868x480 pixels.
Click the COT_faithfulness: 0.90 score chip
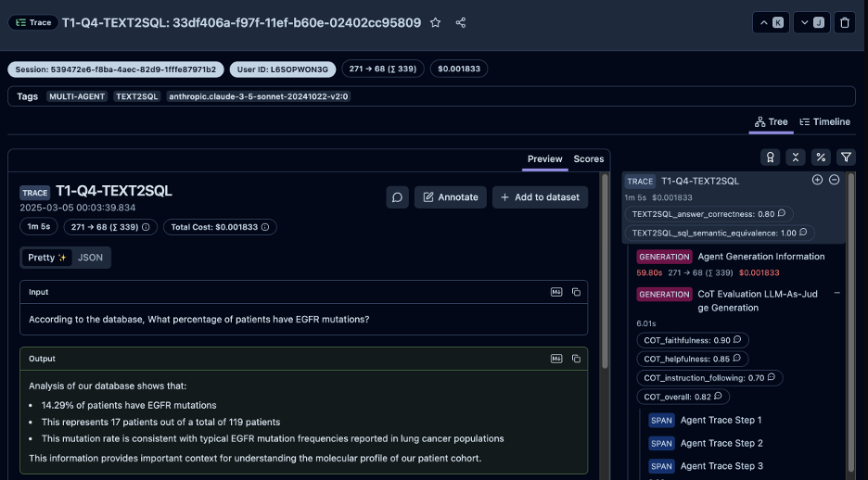(693, 340)
